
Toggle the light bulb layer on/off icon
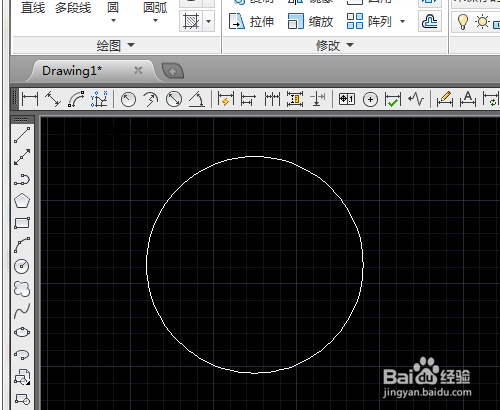click(x=463, y=22)
